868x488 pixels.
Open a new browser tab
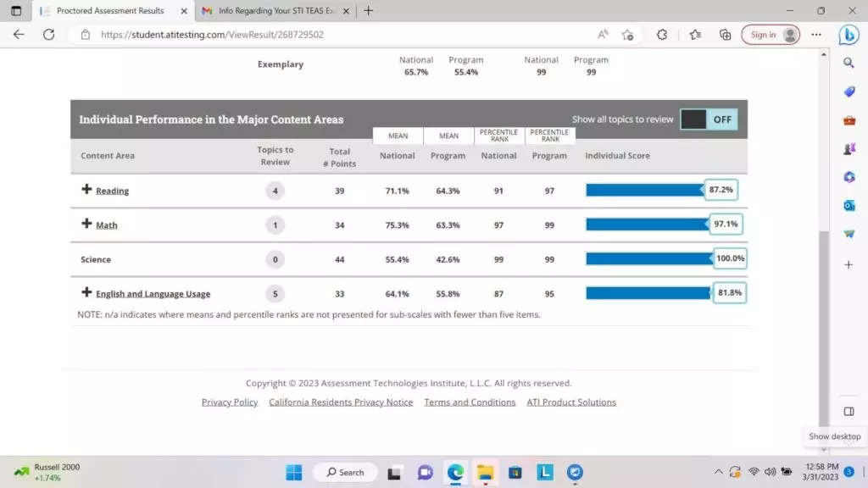pos(368,10)
